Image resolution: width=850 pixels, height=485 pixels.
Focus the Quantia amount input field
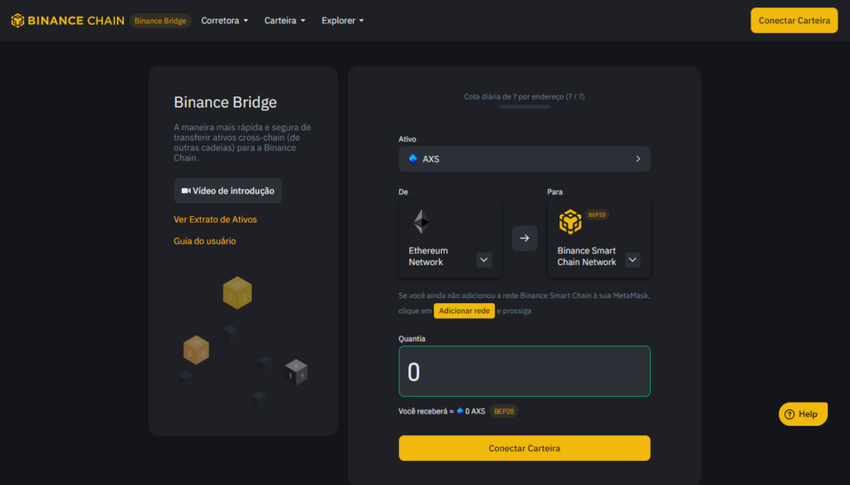(x=524, y=371)
